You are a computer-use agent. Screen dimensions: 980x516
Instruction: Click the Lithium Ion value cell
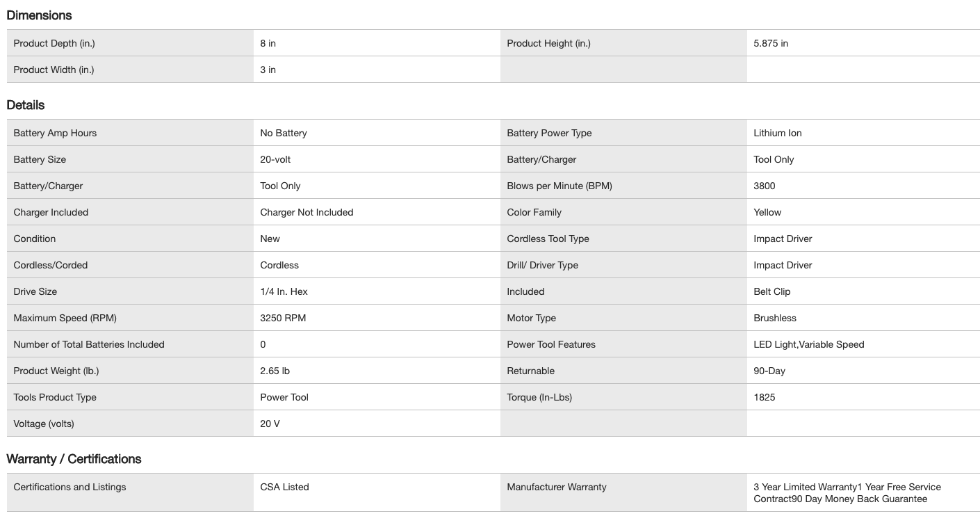778,133
